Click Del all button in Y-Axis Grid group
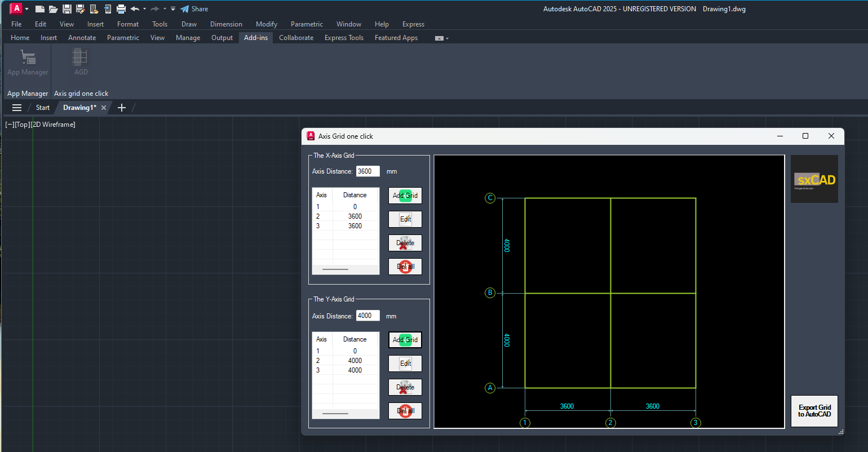 405,411
